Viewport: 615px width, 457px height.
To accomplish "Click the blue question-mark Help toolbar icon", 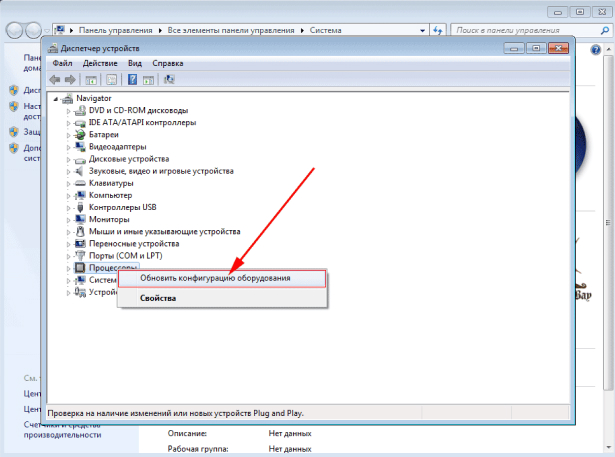I will [x=133, y=80].
